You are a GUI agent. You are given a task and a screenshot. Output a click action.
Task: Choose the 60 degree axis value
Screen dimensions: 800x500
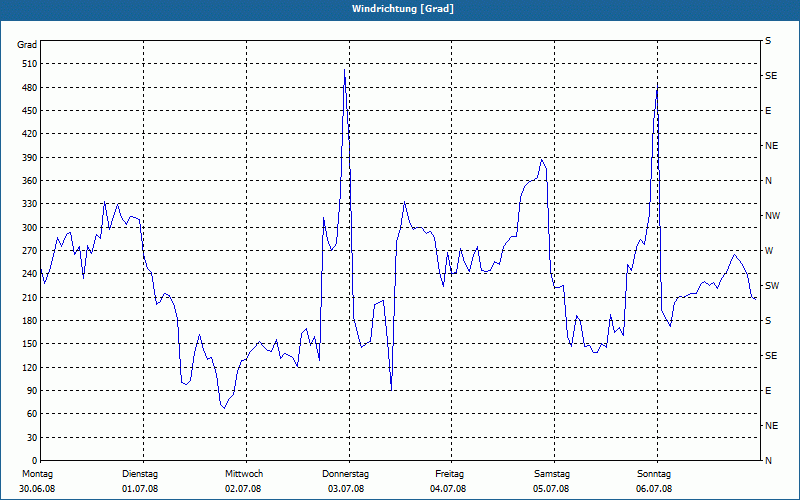point(32,414)
